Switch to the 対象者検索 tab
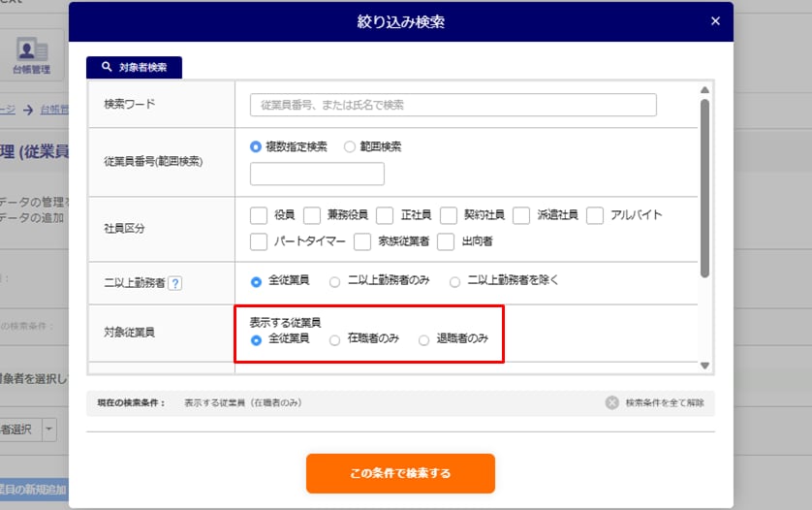The height and width of the screenshot is (510, 812). [134, 68]
